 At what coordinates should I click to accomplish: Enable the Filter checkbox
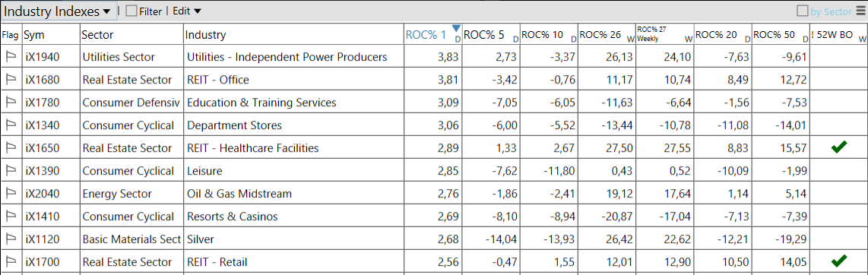[x=131, y=11]
